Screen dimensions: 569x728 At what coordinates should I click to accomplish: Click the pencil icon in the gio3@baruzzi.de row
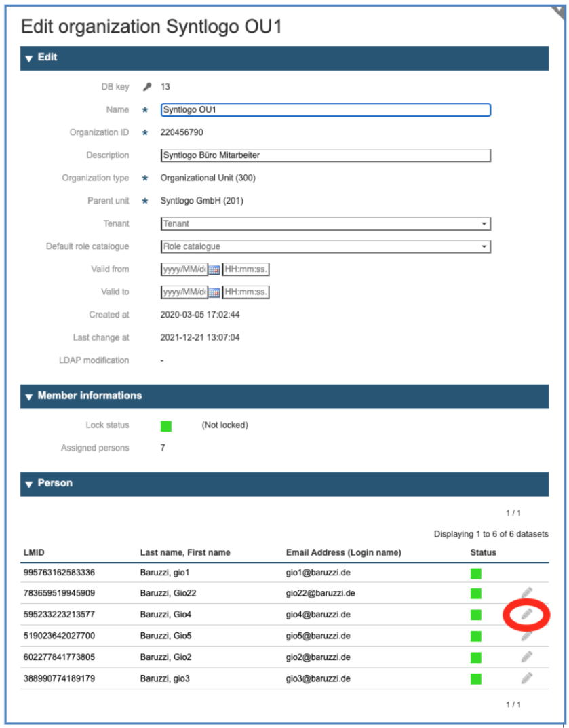526,678
